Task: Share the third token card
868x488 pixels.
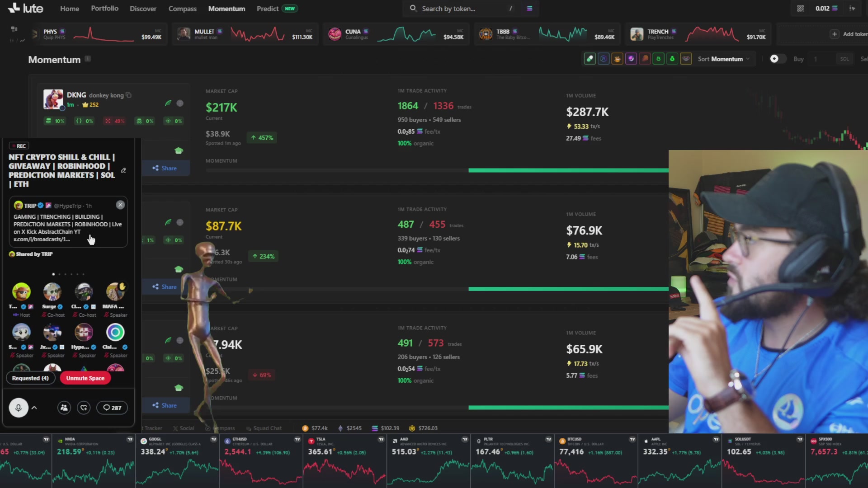Action: coord(165,405)
